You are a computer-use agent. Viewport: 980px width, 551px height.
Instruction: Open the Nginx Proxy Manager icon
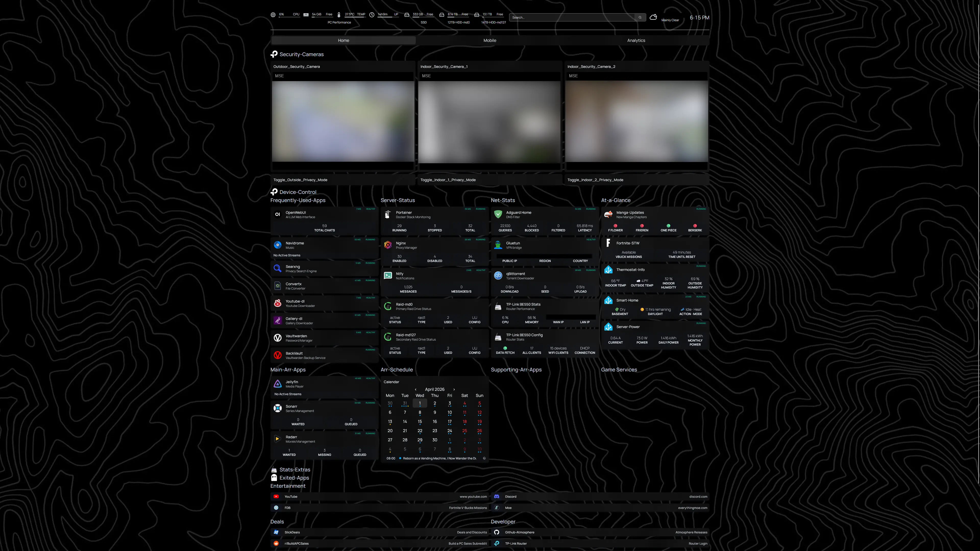(x=388, y=245)
